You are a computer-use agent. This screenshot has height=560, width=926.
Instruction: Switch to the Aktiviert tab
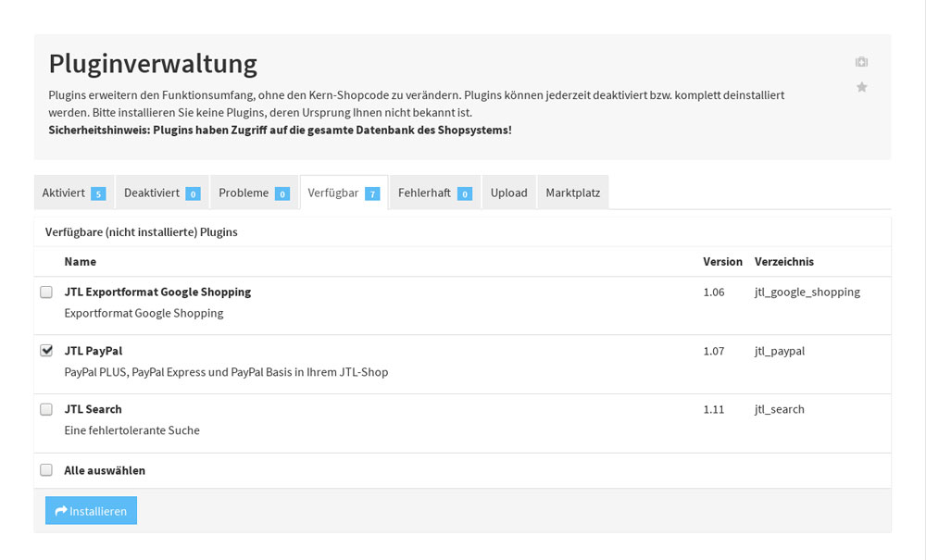click(64, 193)
